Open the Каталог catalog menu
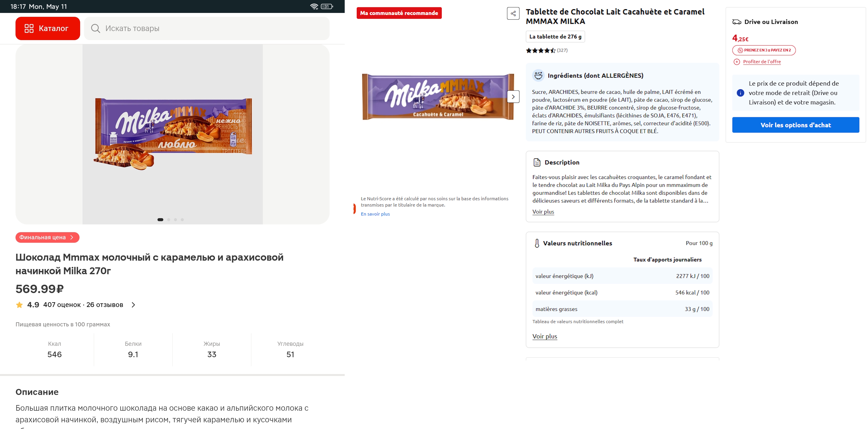 48,28
